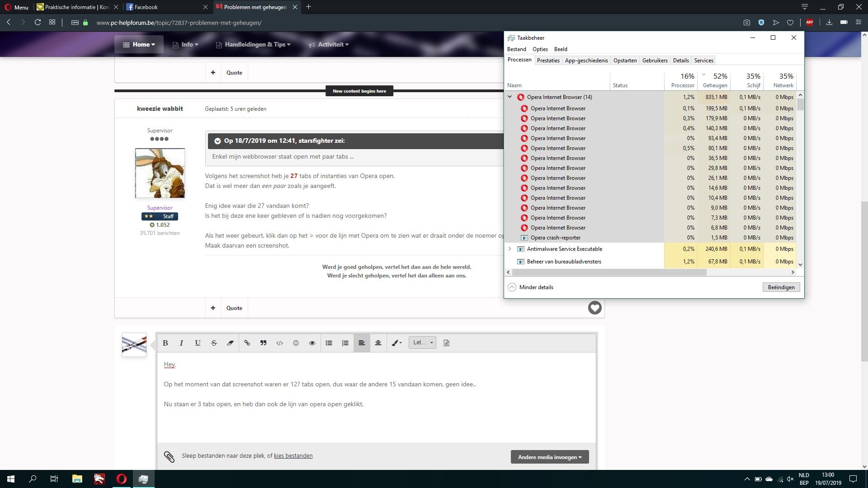Screen dimensions: 868x488
Task: Sort processes by Geheugen column
Action: 714,80
